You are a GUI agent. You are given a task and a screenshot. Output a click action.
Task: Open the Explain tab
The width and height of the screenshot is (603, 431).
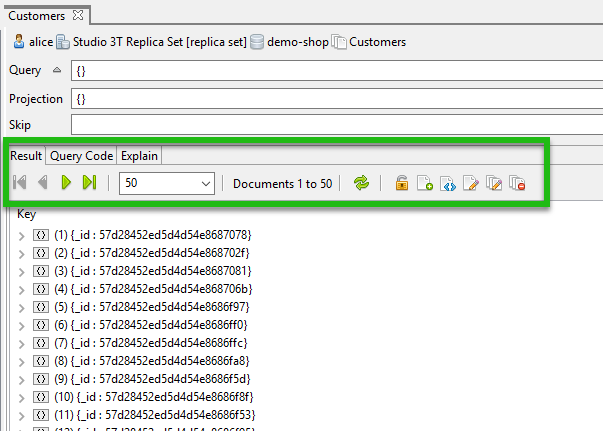tap(139, 156)
